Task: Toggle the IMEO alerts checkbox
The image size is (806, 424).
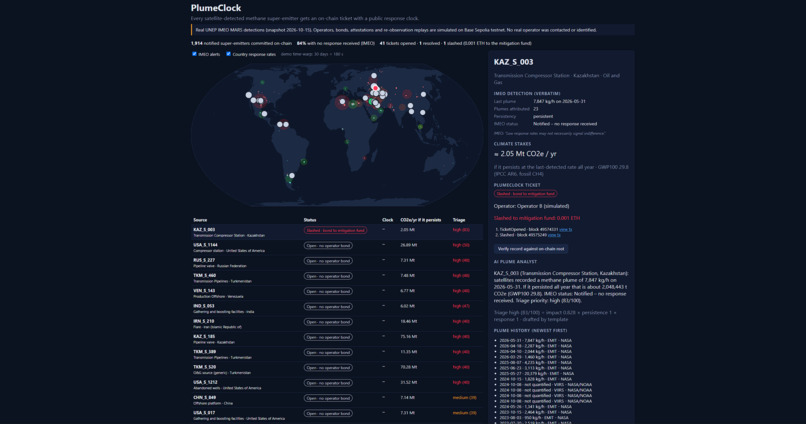Action: [194, 54]
